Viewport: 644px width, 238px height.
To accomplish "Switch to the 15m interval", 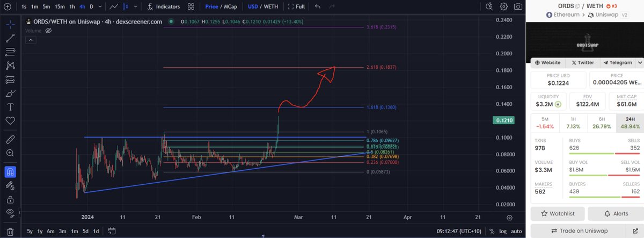I will tap(60, 6).
